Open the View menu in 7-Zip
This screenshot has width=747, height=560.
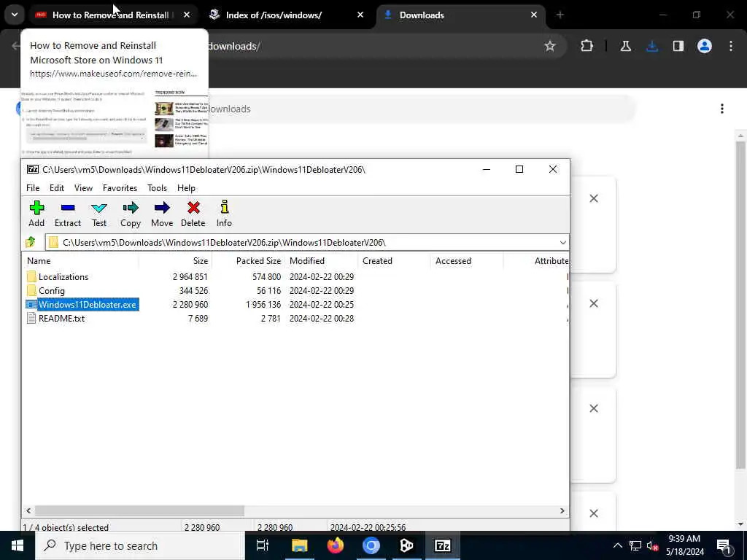83,187
